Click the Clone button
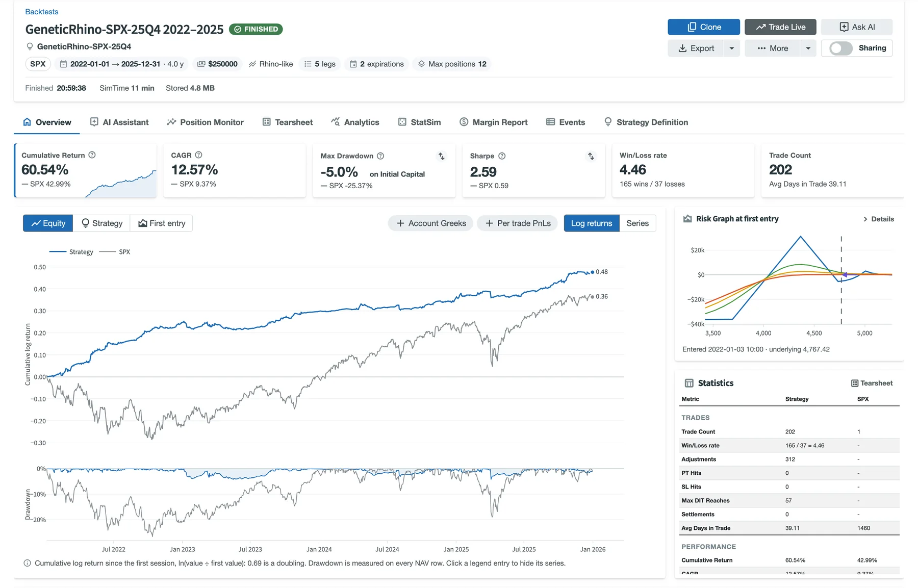 click(x=704, y=27)
